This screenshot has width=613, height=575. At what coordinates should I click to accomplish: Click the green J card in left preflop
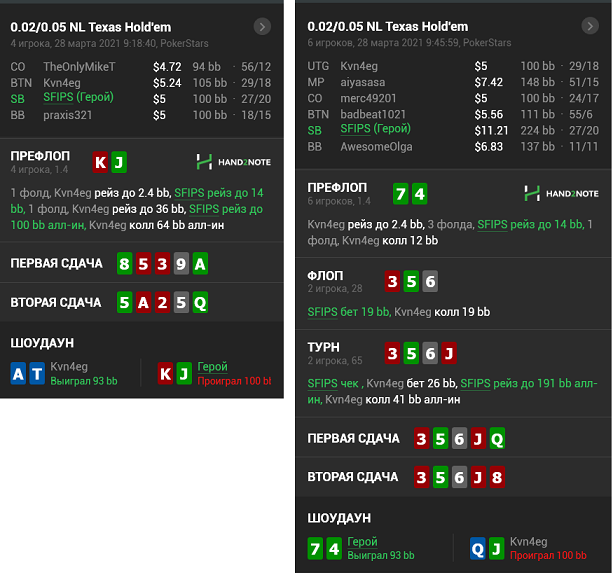tap(119, 162)
